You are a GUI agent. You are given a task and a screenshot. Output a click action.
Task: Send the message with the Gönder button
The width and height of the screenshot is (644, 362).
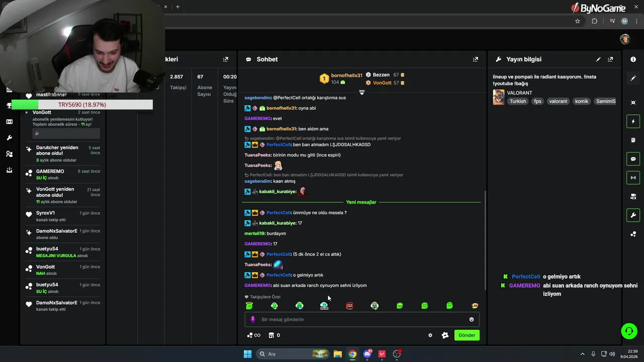tap(467, 335)
